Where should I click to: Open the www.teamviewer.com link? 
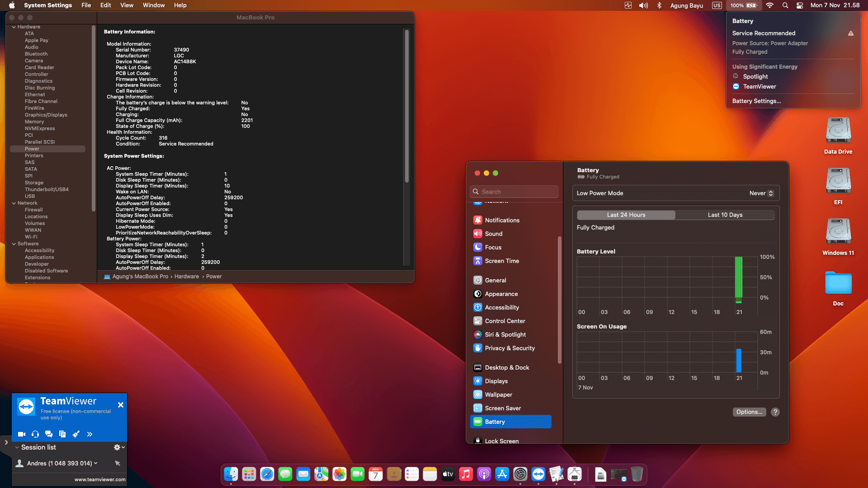(100, 479)
